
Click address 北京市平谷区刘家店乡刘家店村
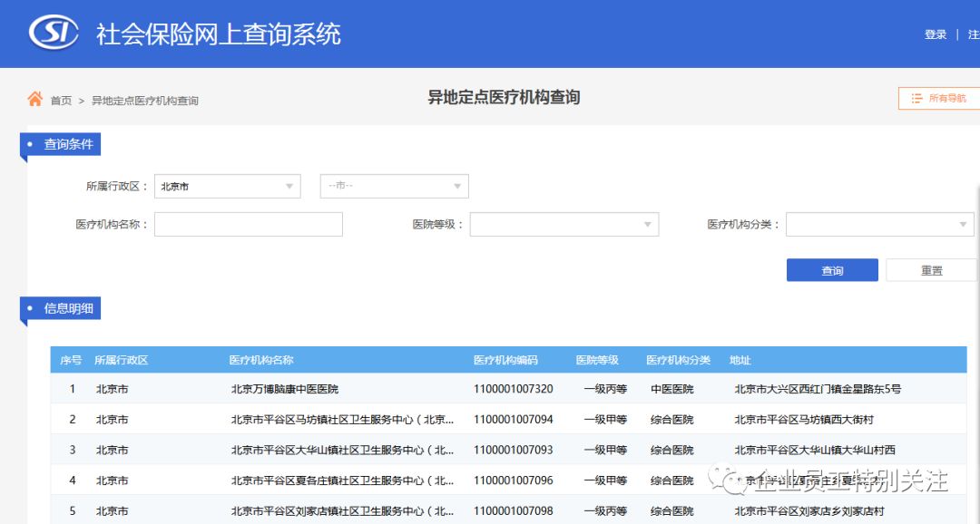coord(810,511)
